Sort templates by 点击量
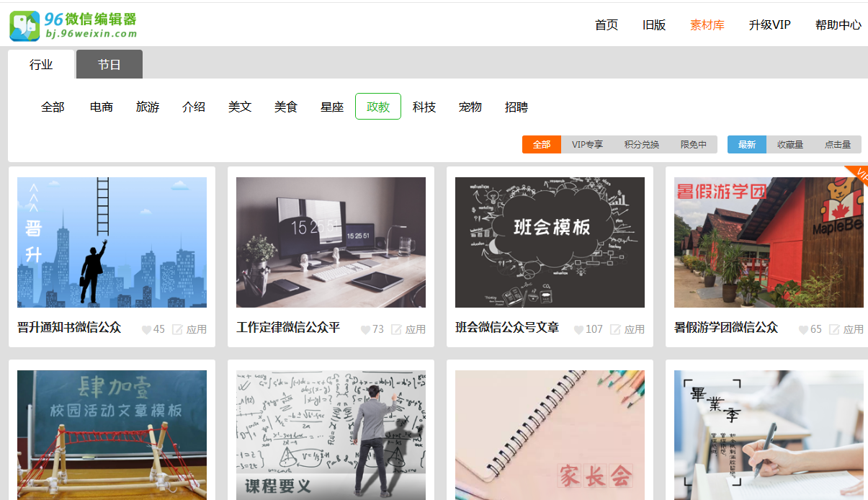The height and width of the screenshot is (500, 868). tap(838, 144)
